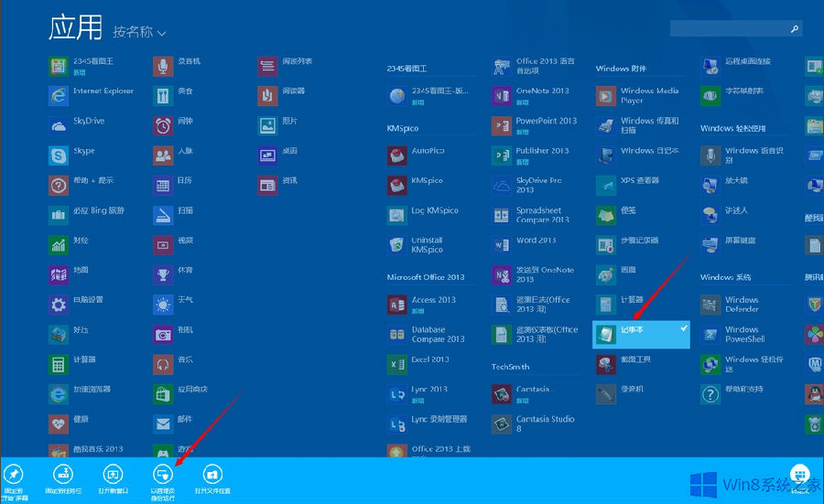The width and height of the screenshot is (824, 504).
Task: Open Internet Explorer app tile
Action: pyautogui.click(x=92, y=95)
